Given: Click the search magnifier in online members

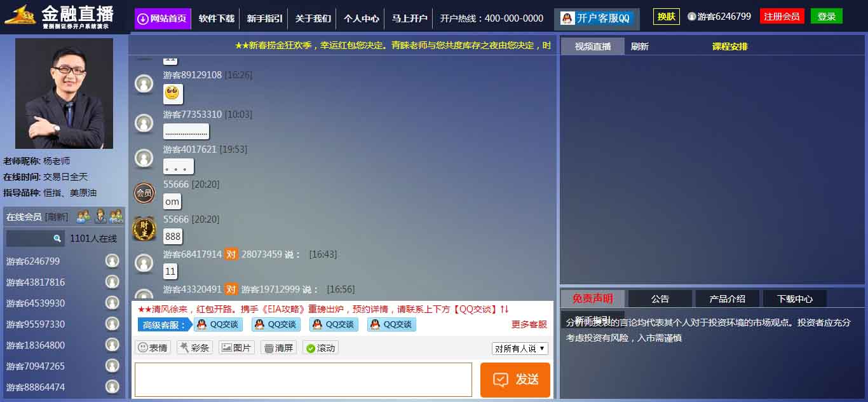Looking at the screenshot, I should [57, 239].
